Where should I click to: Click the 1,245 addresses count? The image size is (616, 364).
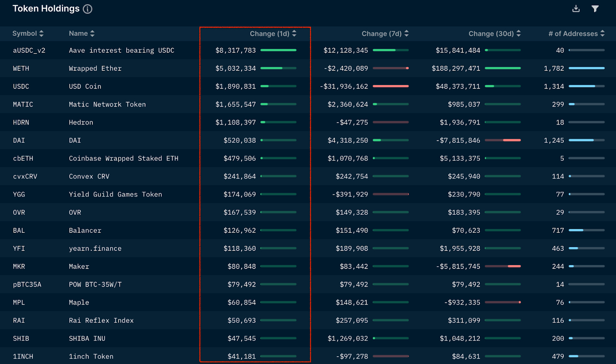[554, 140]
